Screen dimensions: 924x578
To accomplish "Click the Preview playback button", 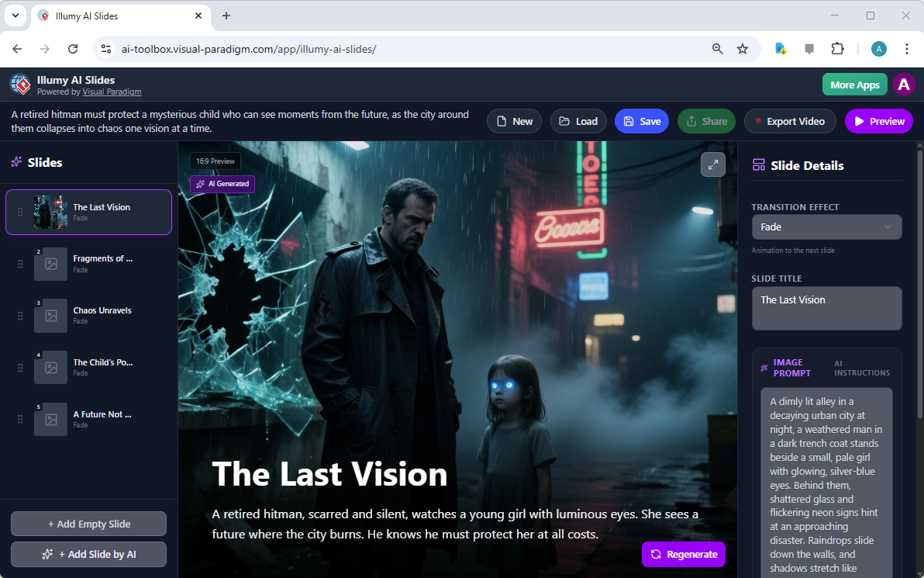I will point(878,121).
